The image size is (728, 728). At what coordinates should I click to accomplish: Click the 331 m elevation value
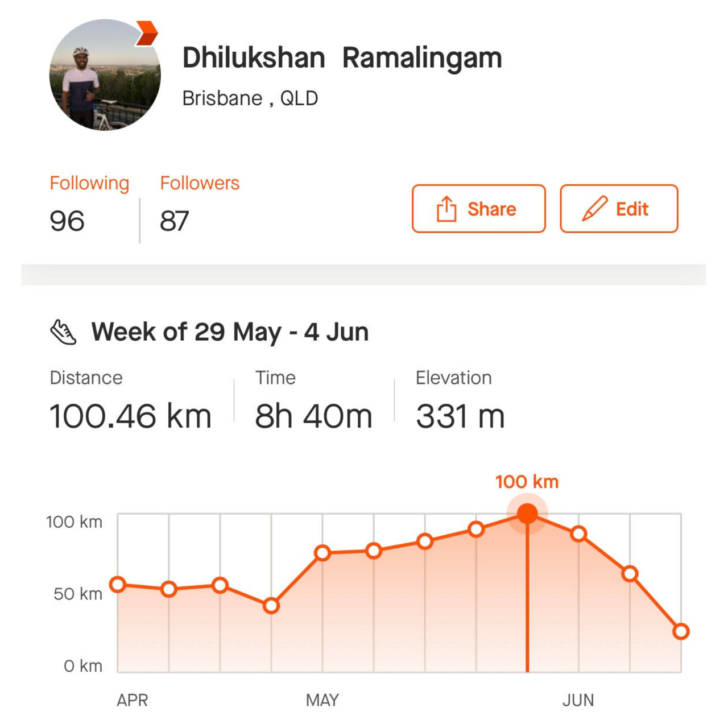tap(460, 416)
